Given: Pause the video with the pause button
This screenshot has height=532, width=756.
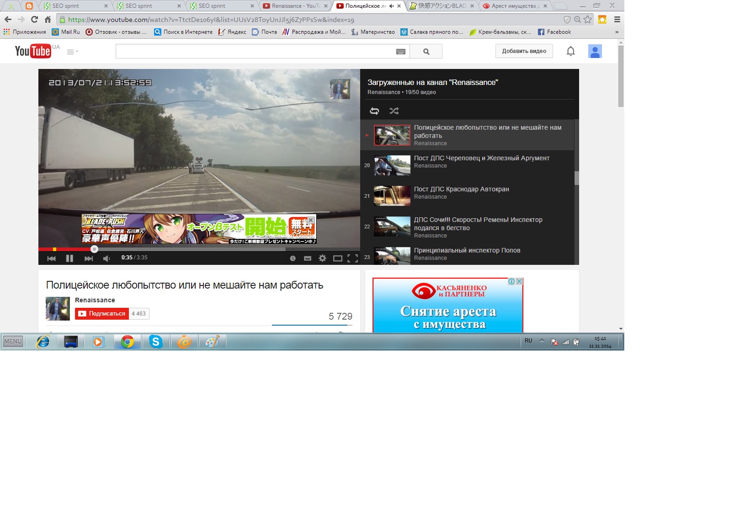Looking at the screenshot, I should [69, 258].
